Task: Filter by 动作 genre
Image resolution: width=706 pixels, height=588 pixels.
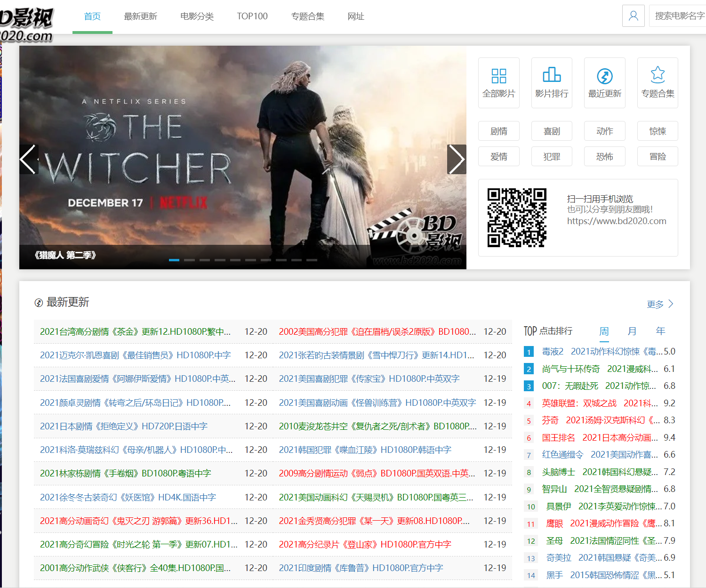Action: [x=604, y=131]
